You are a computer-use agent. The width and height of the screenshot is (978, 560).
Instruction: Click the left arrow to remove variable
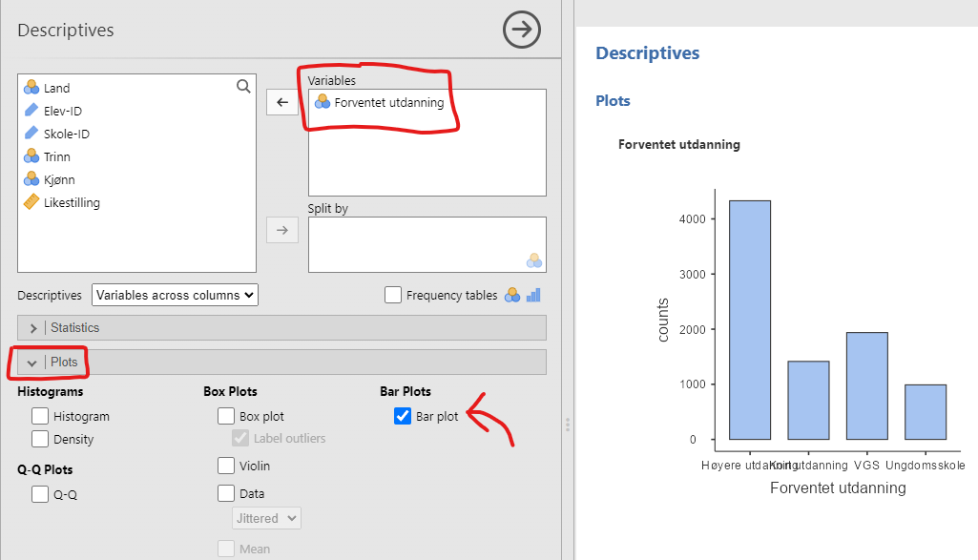coord(281,102)
